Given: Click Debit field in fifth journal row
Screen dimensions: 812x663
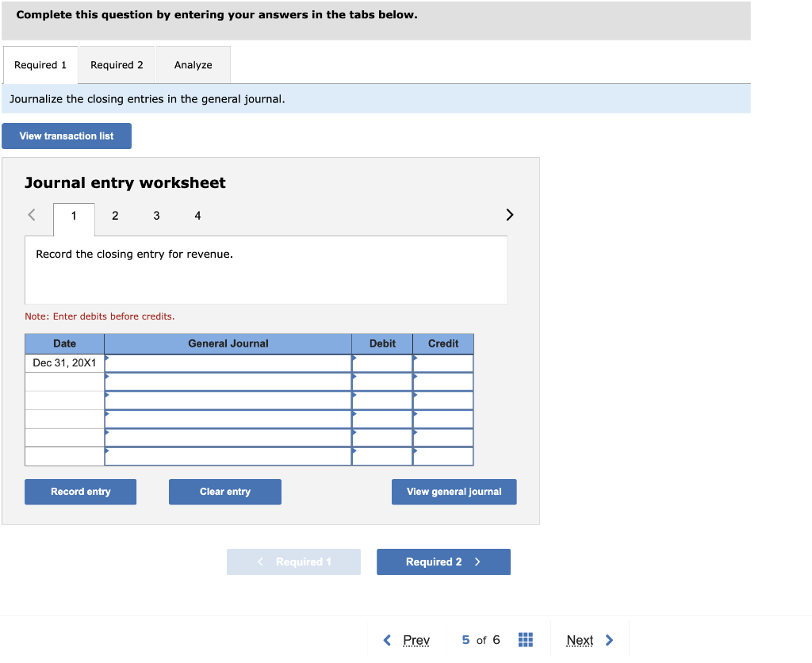Looking at the screenshot, I should point(382,438).
